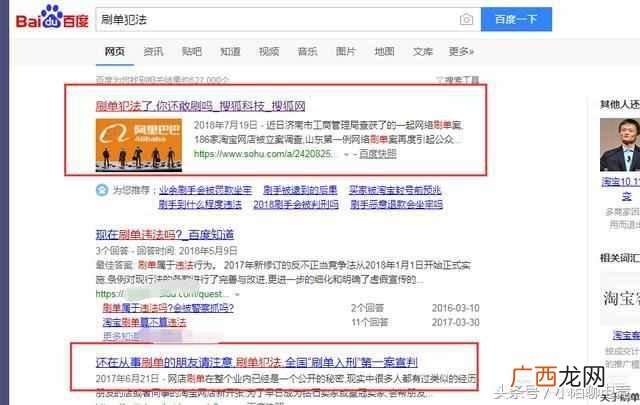The image size is (640, 405).
Task: Open the 图片 tab
Action: 346,51
